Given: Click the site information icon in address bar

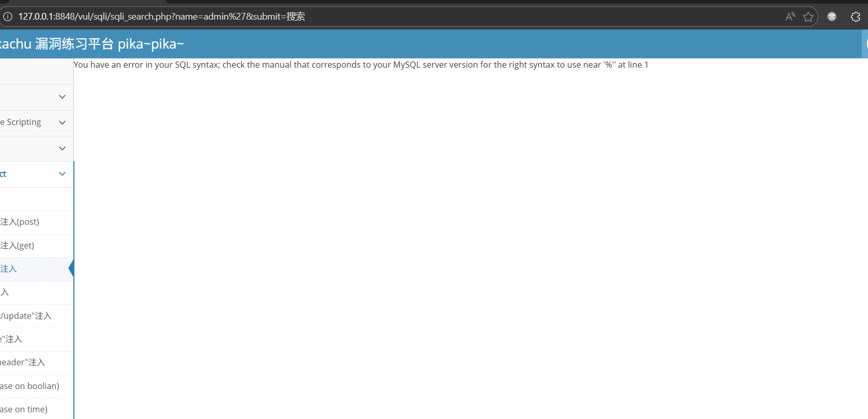Looking at the screenshot, I should point(8,17).
